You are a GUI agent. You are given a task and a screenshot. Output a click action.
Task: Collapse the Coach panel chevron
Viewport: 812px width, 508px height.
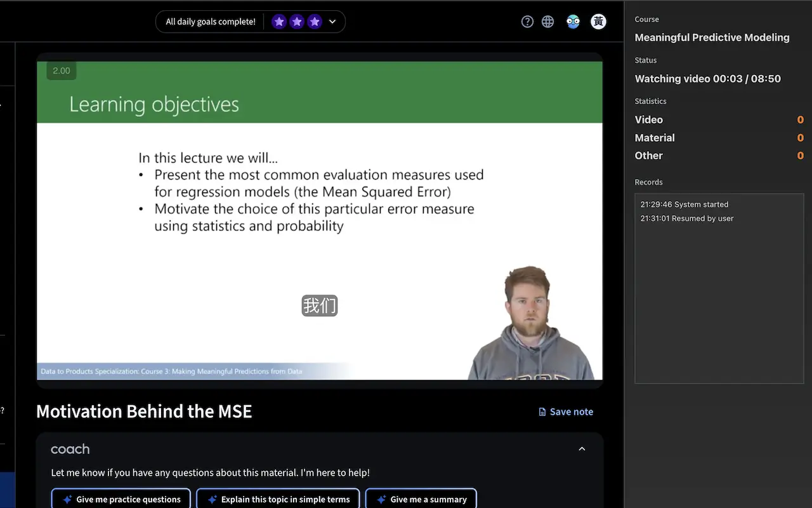coord(582,449)
